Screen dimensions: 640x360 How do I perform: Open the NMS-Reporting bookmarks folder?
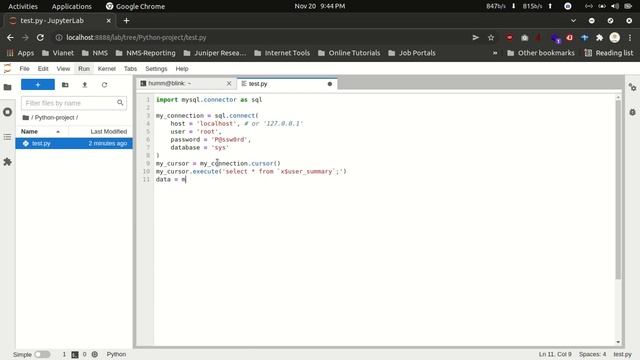click(146, 53)
